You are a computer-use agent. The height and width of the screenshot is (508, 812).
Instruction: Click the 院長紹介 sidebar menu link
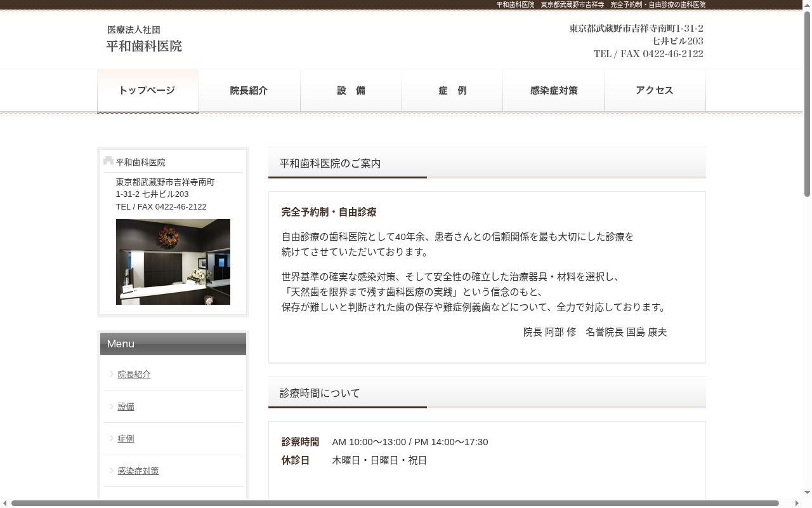click(x=134, y=375)
